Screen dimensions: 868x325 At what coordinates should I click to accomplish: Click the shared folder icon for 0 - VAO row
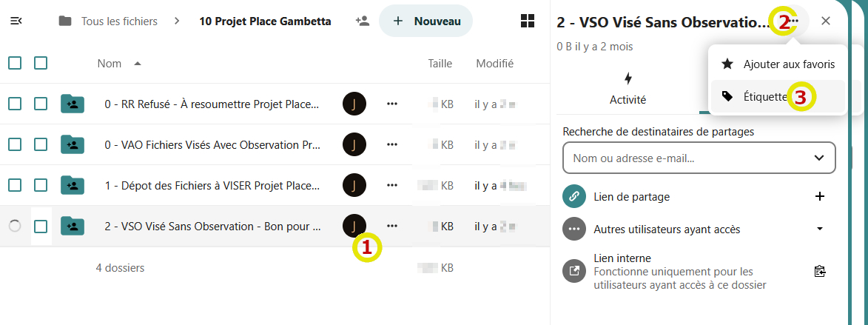(x=72, y=144)
